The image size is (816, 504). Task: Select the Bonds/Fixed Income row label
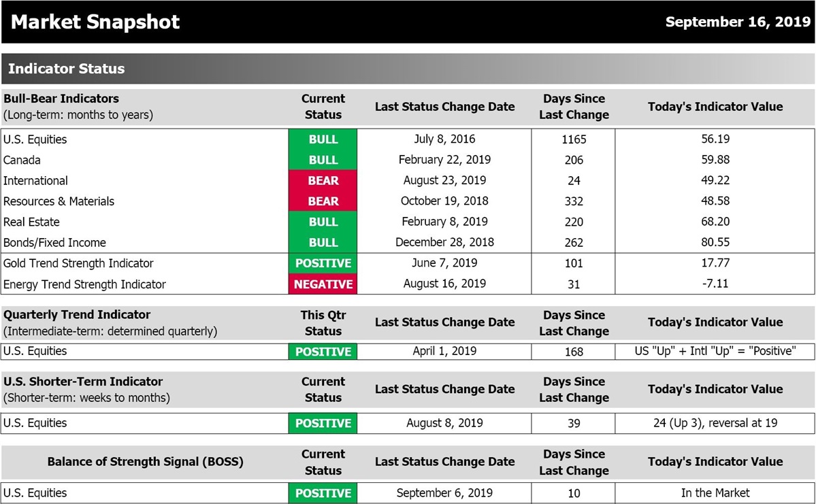point(54,243)
